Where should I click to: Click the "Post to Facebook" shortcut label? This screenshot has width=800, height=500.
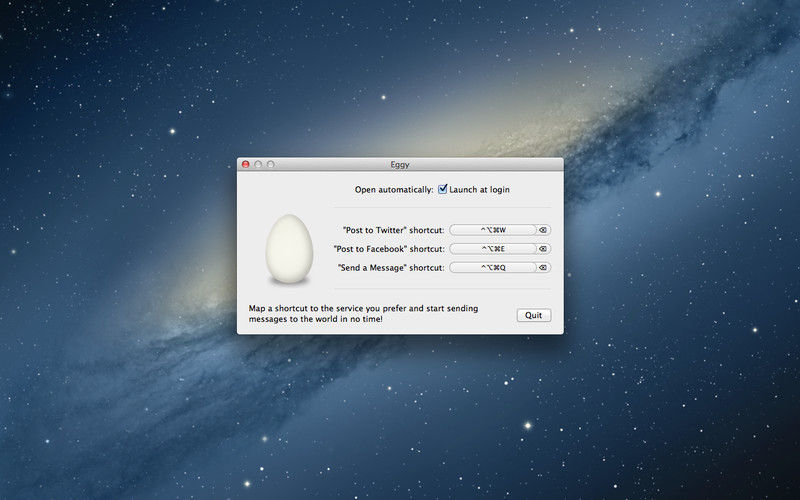coord(389,249)
